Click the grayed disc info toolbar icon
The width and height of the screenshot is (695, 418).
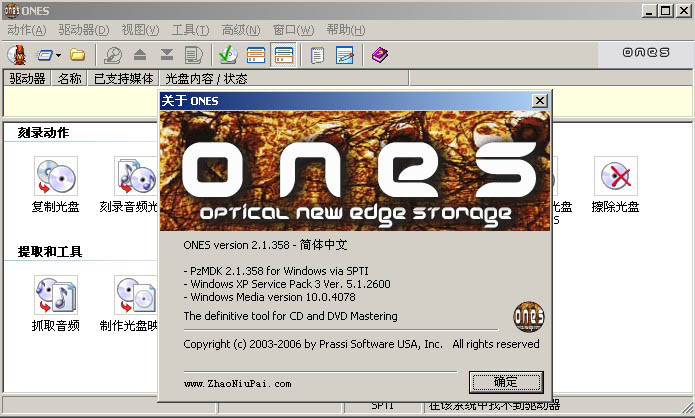(113, 55)
